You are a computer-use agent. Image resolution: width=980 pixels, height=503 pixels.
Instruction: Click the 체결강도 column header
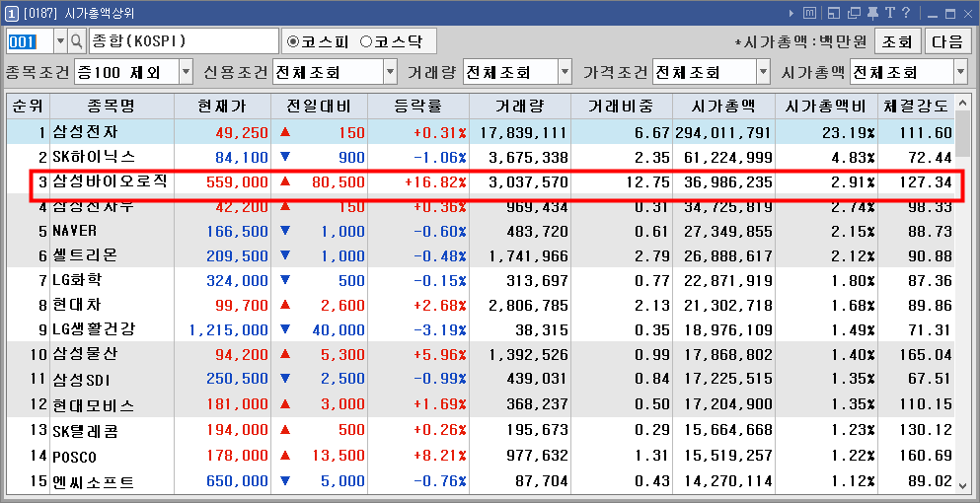tap(916, 107)
